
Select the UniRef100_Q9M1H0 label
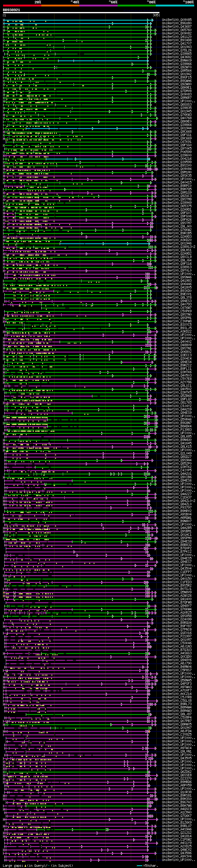point(177,172)
